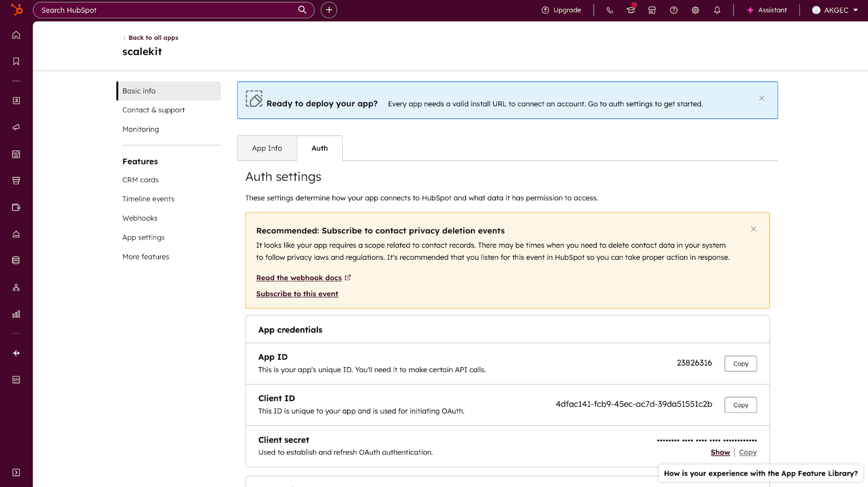Click the Client ID value string

pyautogui.click(x=634, y=404)
